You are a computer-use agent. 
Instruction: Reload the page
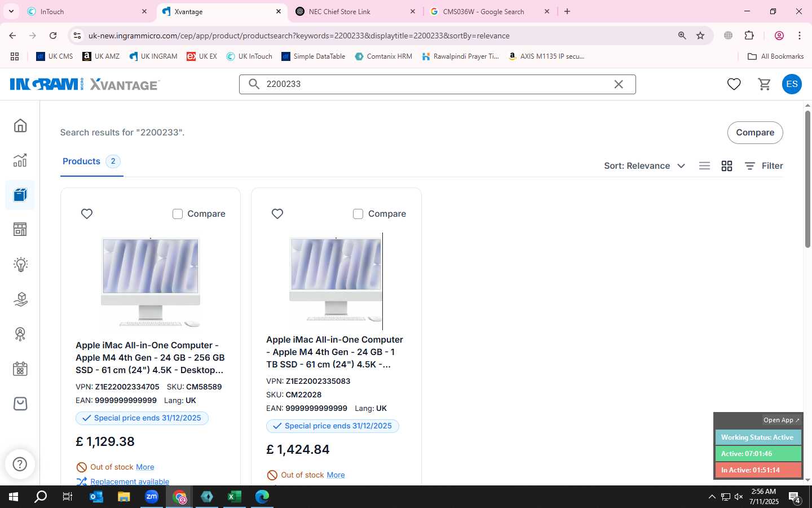pos(53,36)
